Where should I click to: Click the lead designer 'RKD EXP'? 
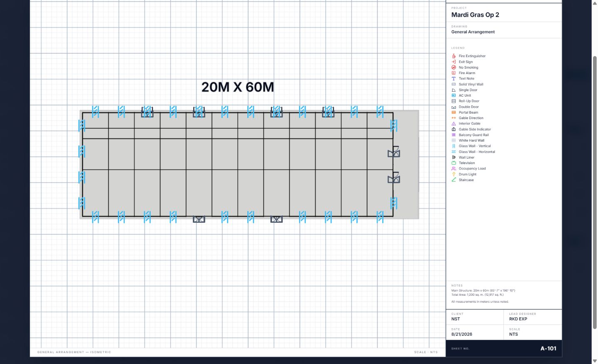518,319
